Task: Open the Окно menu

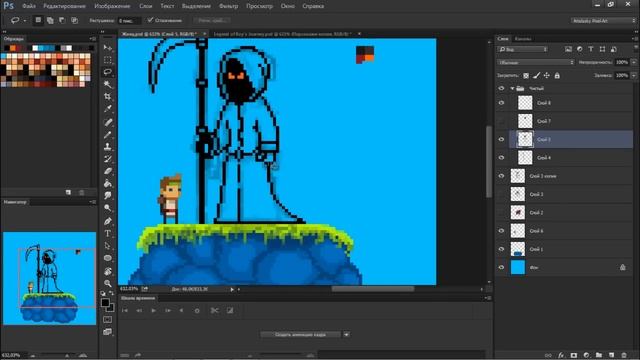Action: 288,6
